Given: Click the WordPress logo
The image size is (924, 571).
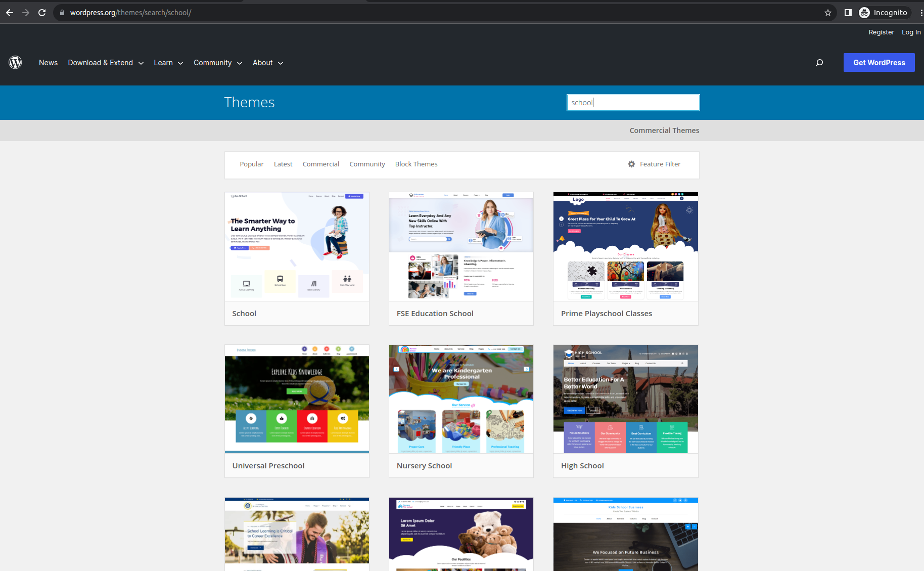Looking at the screenshot, I should pyautogui.click(x=15, y=62).
